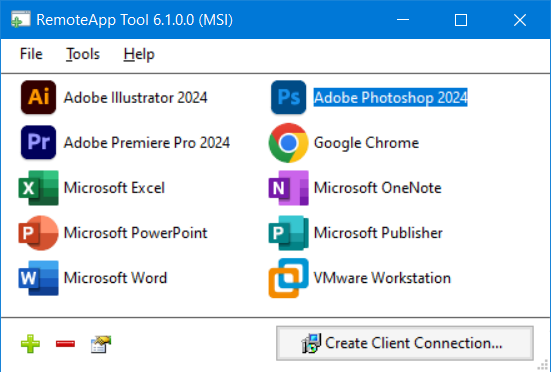551x372 pixels.
Task: Click the Microsoft OneNote icon
Action: 289,188
